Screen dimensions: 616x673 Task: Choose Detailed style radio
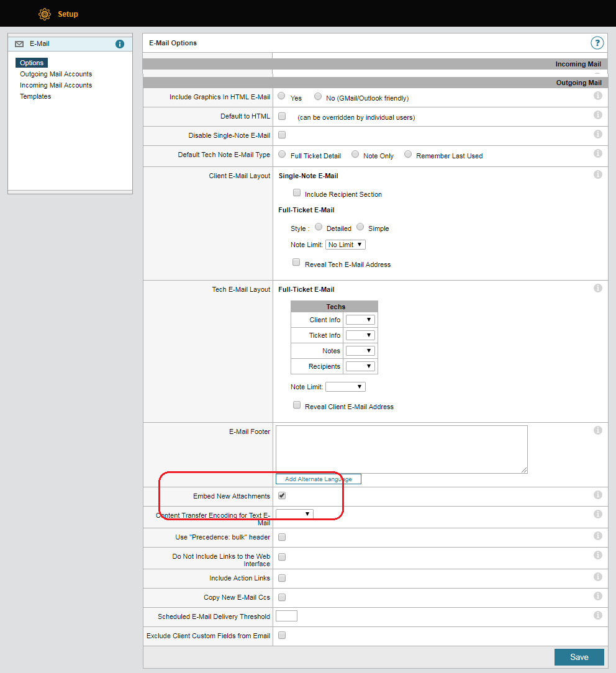(x=319, y=227)
